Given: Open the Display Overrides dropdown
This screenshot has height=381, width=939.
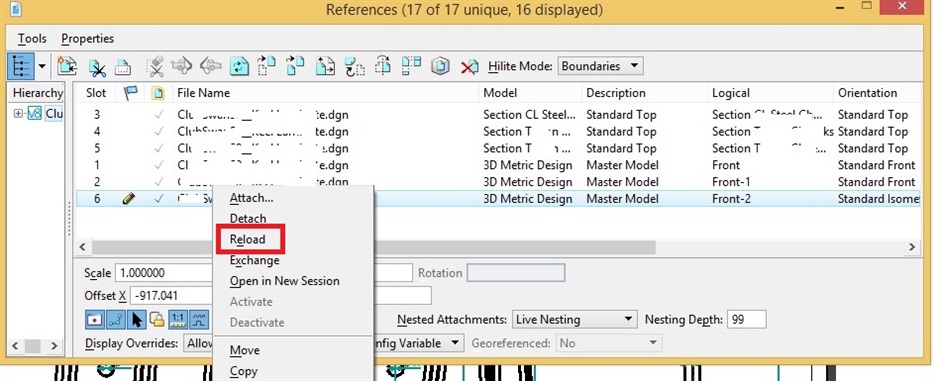Looking at the screenshot, I should (x=199, y=343).
